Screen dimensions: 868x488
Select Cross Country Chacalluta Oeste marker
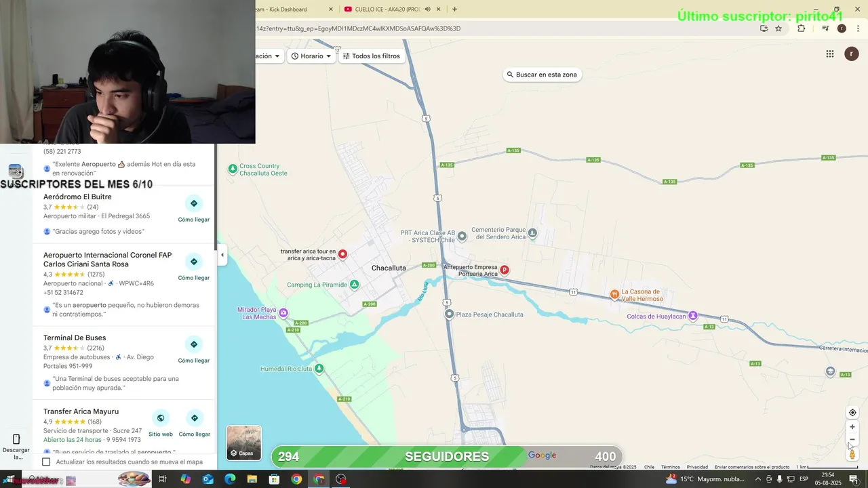point(233,169)
